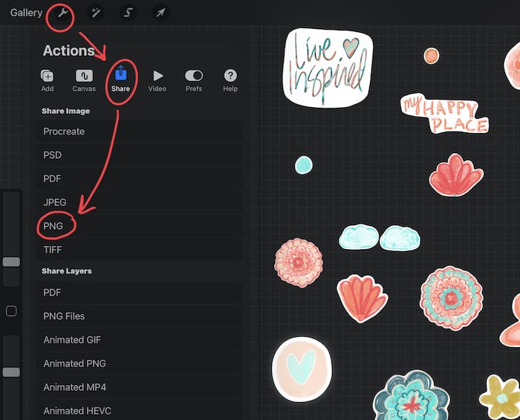Export image as PSD
This screenshot has height=420, width=520.
[x=139, y=155]
